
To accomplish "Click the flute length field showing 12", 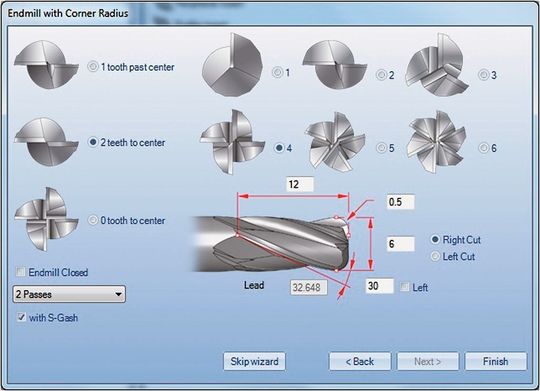I will click(x=300, y=184).
